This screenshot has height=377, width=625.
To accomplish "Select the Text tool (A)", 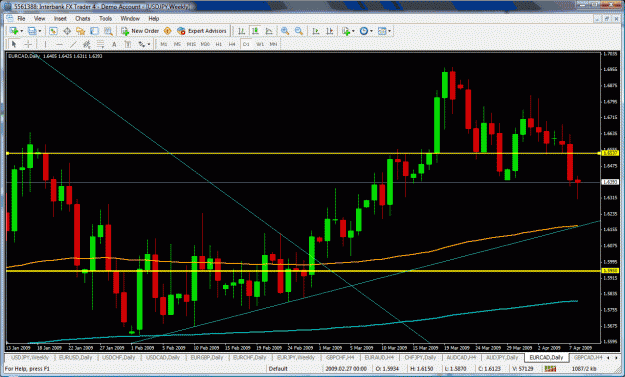I will tap(114, 44).
